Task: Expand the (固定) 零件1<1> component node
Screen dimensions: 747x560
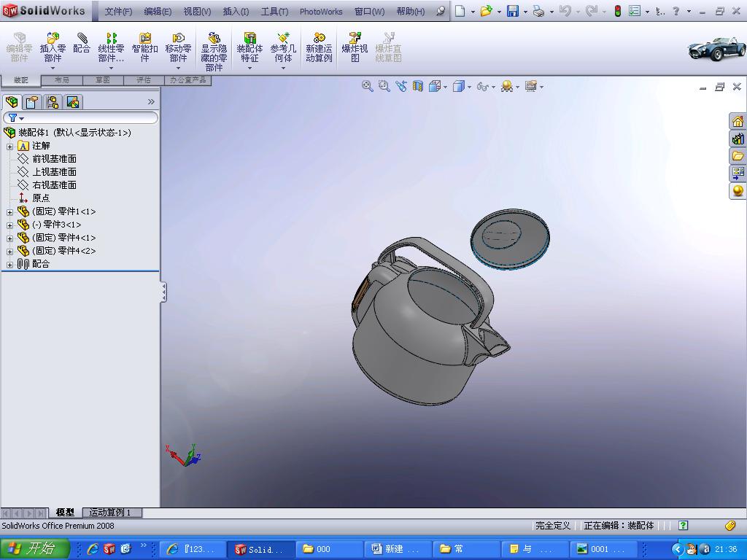Action: [x=9, y=212]
